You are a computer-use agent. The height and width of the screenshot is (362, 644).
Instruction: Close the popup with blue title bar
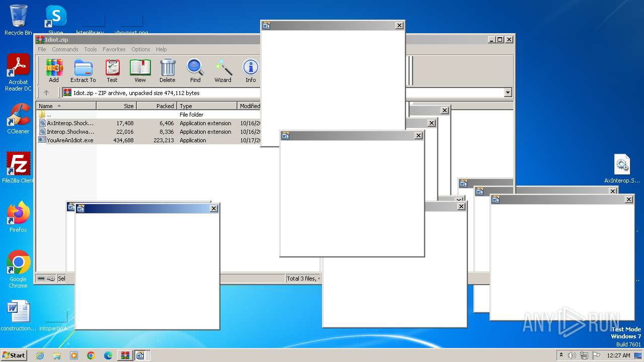tap(214, 209)
